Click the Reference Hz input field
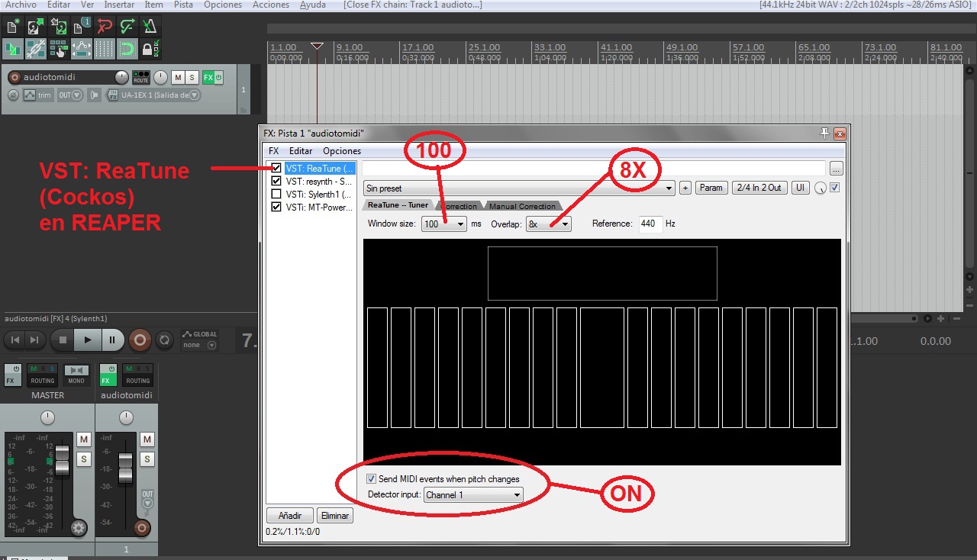Image resolution: width=977 pixels, height=560 pixels. point(650,224)
